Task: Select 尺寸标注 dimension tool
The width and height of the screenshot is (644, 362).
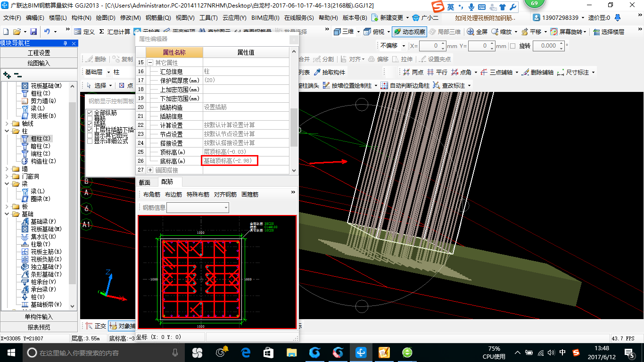Action: tap(573, 72)
